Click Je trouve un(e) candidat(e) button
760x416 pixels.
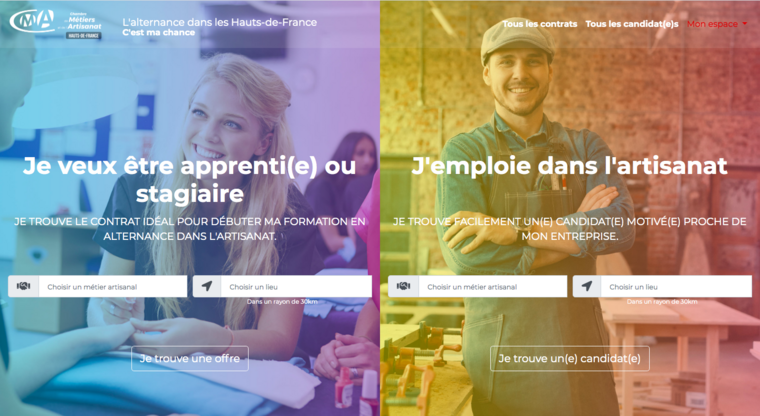570,359
